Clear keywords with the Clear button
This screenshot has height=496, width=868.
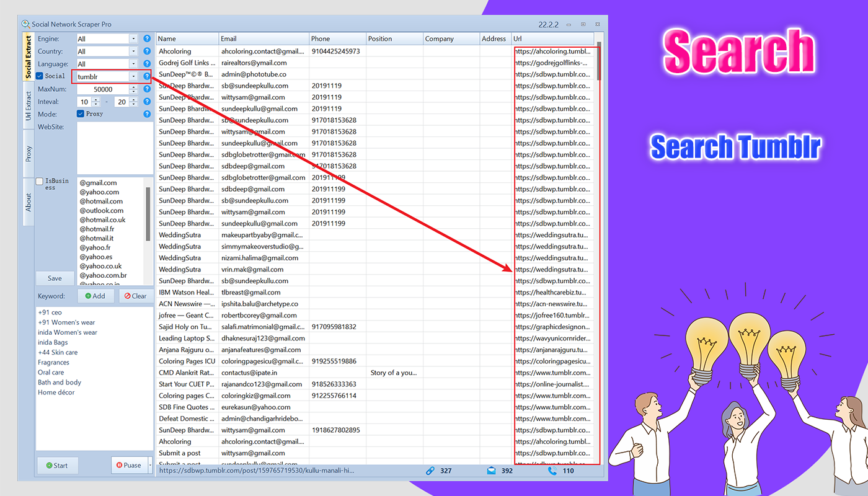136,296
